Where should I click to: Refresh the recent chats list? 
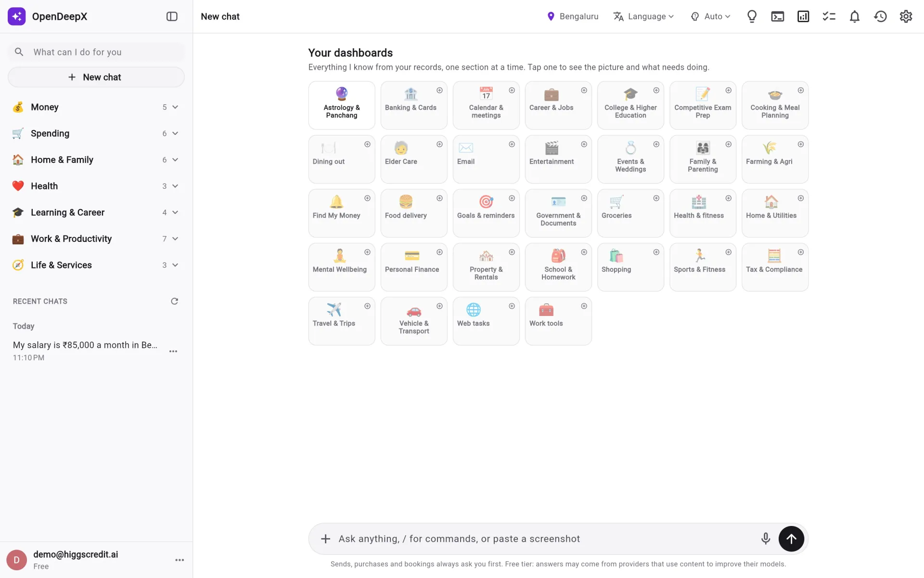point(175,301)
